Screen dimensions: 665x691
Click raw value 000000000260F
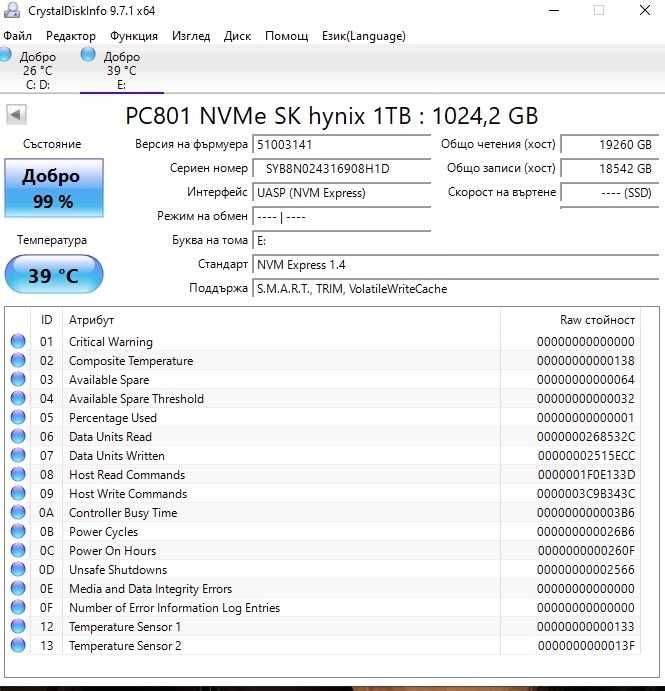586,550
